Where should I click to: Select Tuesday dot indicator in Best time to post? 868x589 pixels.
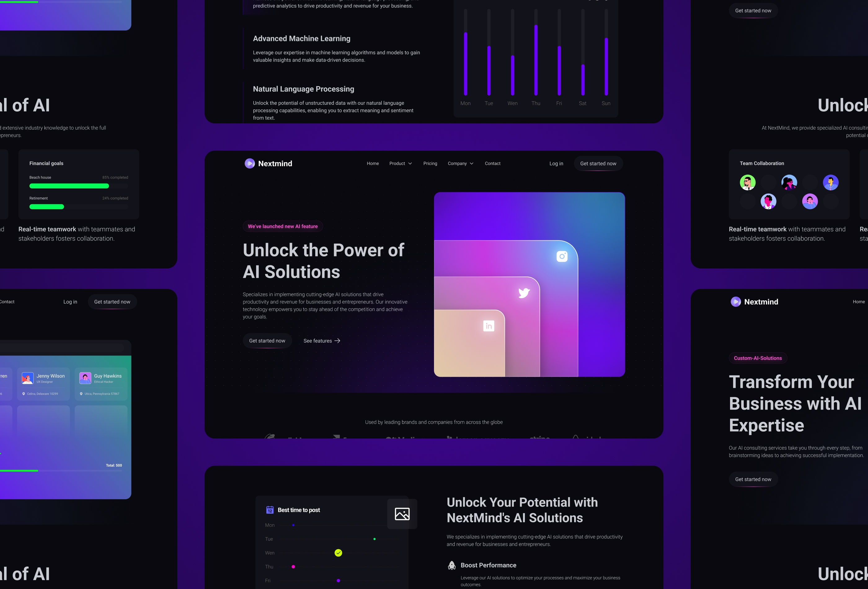point(374,538)
